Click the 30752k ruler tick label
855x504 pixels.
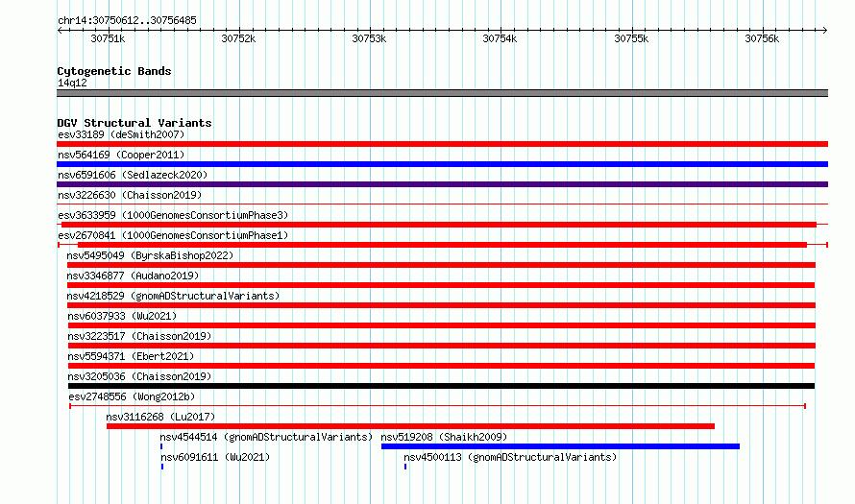[x=238, y=38]
